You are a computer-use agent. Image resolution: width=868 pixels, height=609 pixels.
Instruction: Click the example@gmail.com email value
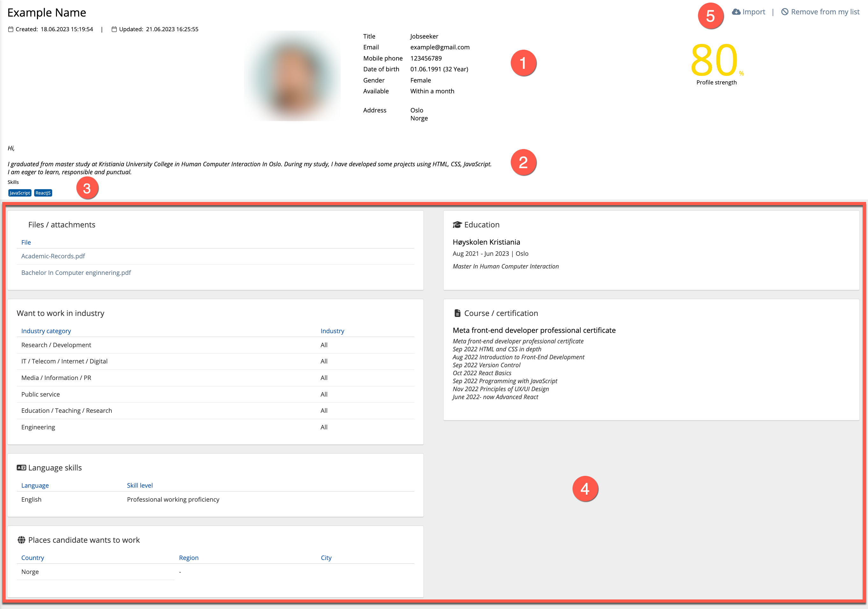(440, 47)
